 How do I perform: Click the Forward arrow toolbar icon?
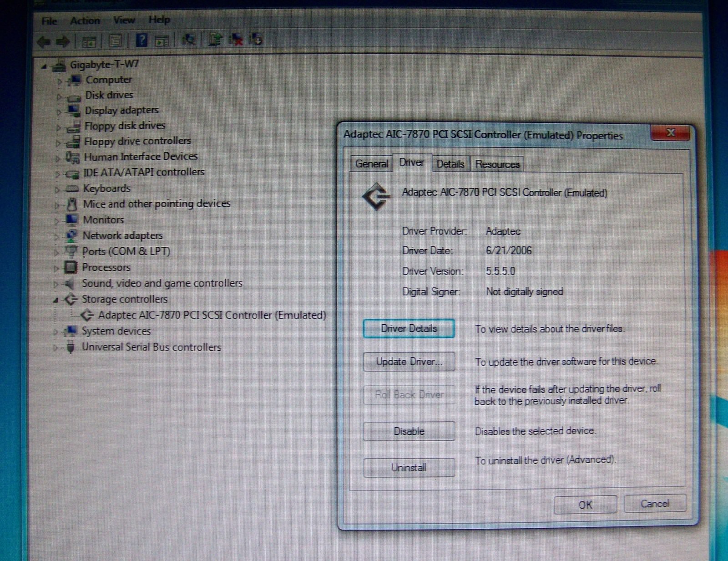click(x=63, y=42)
